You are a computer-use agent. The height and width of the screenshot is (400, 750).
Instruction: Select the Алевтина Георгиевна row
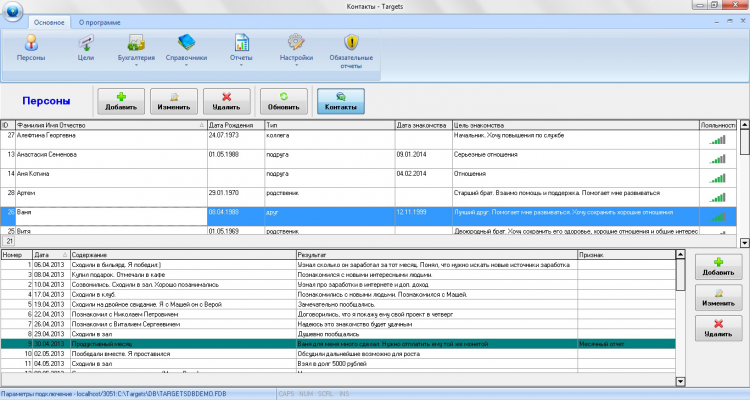[x=368, y=140]
